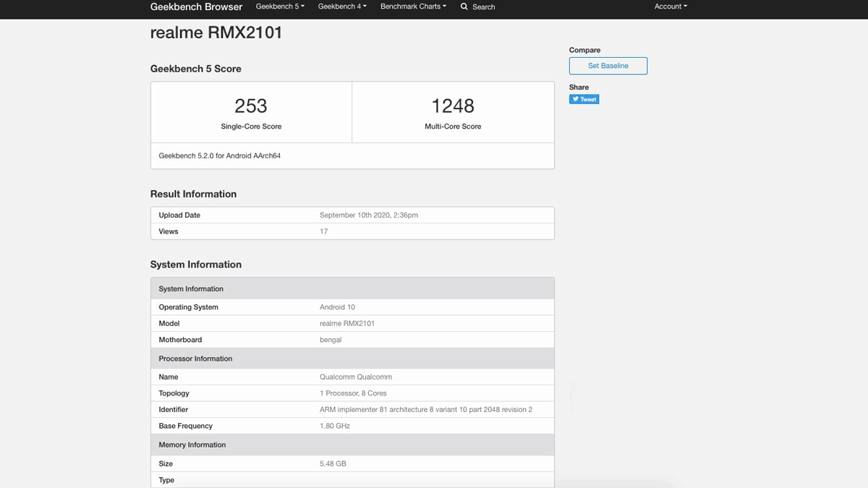Click the Memory Information section header
This screenshot has width=868, height=488.
[x=192, y=445]
